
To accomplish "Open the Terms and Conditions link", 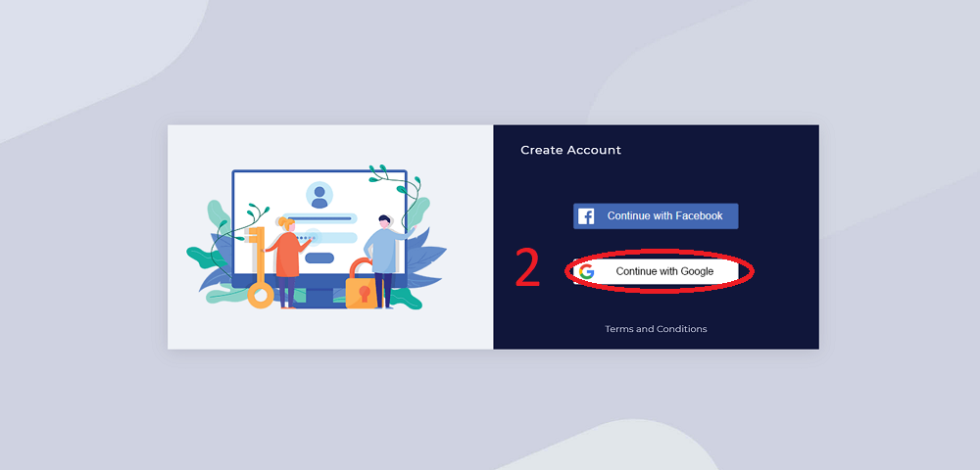I will click(656, 329).
